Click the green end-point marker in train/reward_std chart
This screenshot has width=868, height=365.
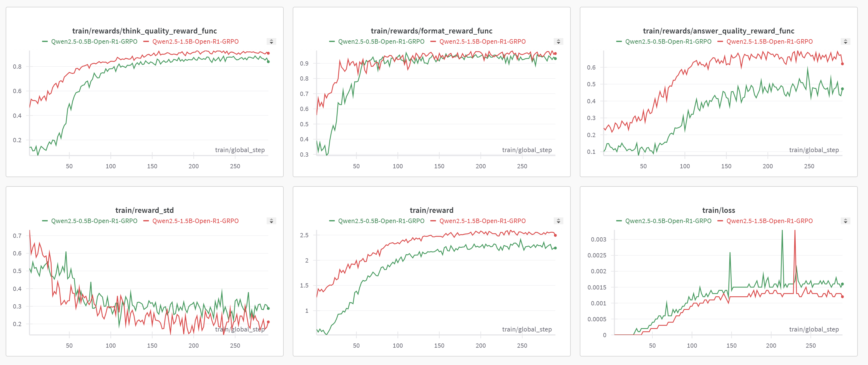coord(268,309)
